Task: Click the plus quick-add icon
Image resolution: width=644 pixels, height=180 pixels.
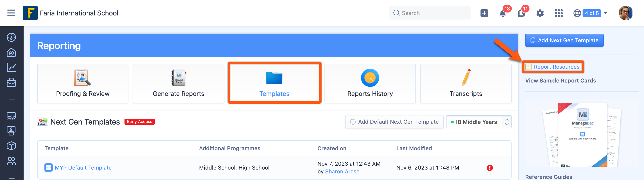Action: click(x=484, y=13)
